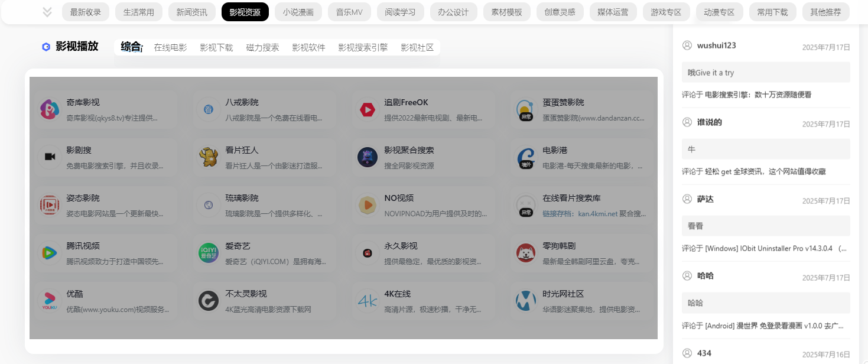Screen dimensions: 868x364
Task: Select the 影视资源 category tab
Action: point(245,12)
